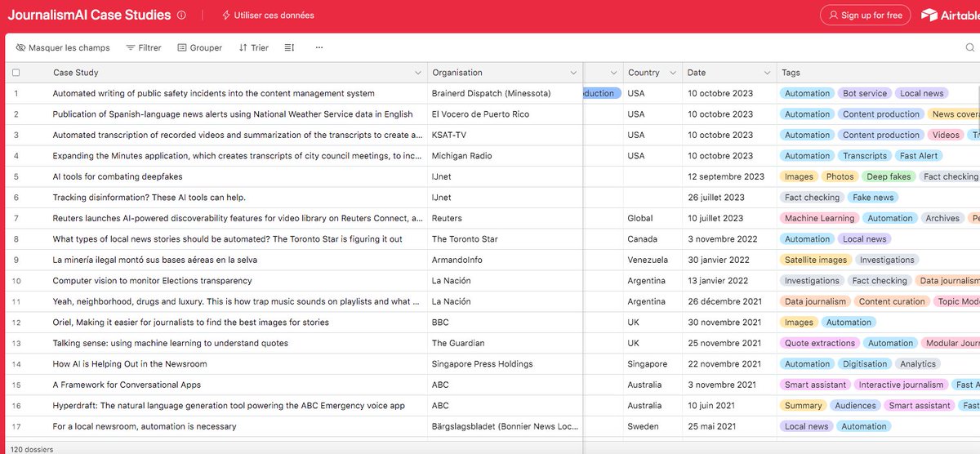Screen dimensions: 980x454
Task: Click the 'Interactive journalism' tag
Action: tap(901, 385)
